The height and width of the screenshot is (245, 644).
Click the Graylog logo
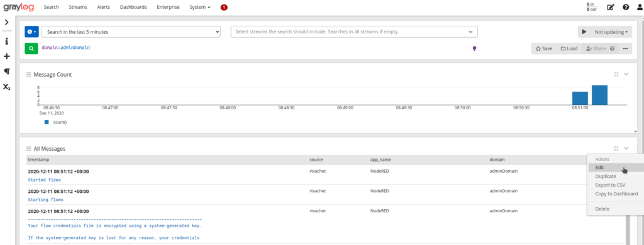(x=19, y=7)
